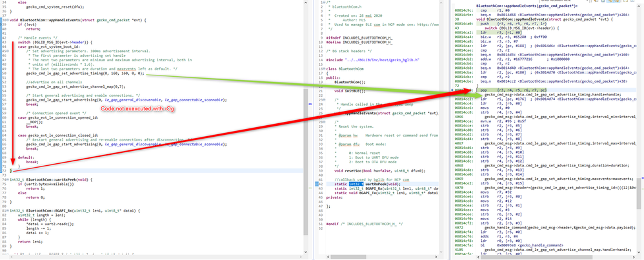Click '#ifndef INCLUDES_BLUETOOTHCOM_H_' in header
This screenshot has width=644, height=260.
[359, 38]
